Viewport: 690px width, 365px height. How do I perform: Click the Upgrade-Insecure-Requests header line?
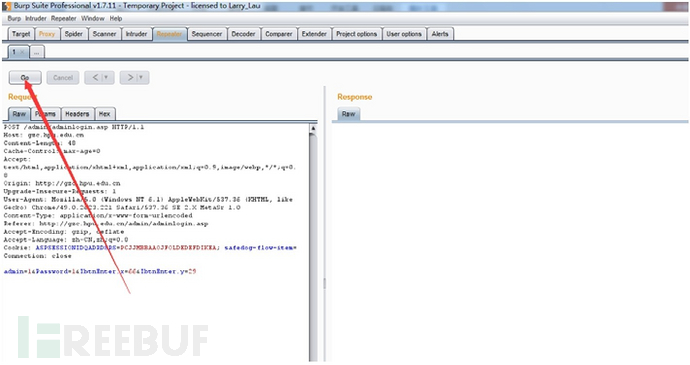pos(60,192)
